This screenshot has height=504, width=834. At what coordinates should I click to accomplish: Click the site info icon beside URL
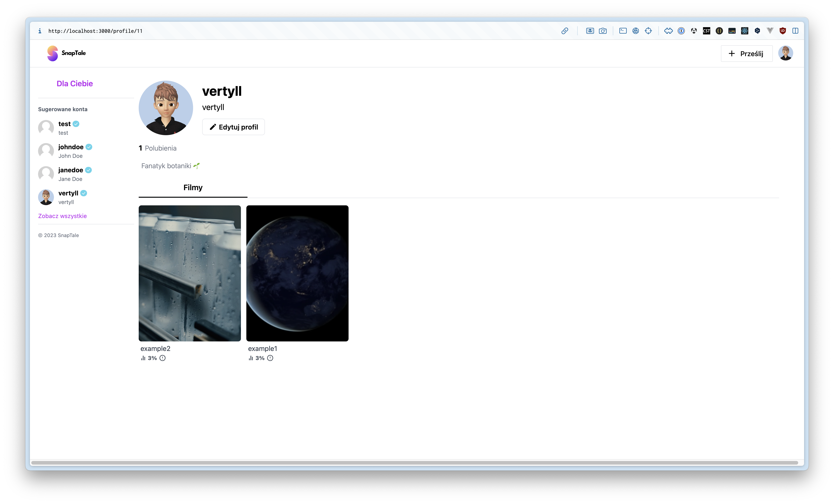(40, 31)
